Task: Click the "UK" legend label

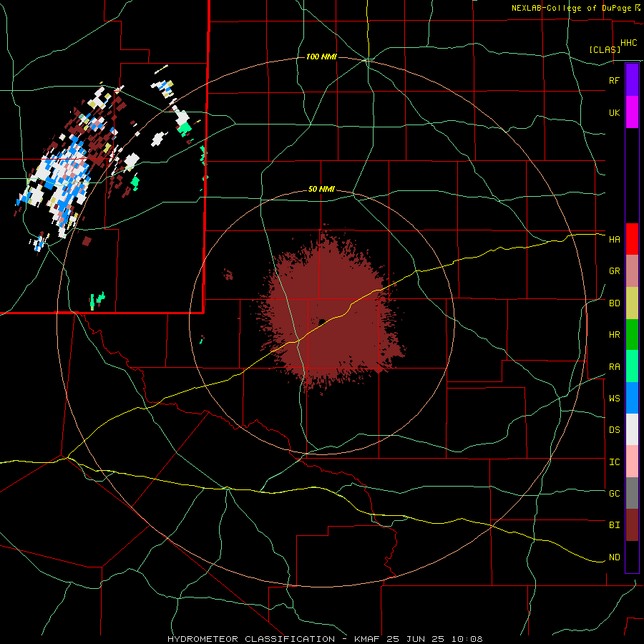Action: [x=614, y=112]
